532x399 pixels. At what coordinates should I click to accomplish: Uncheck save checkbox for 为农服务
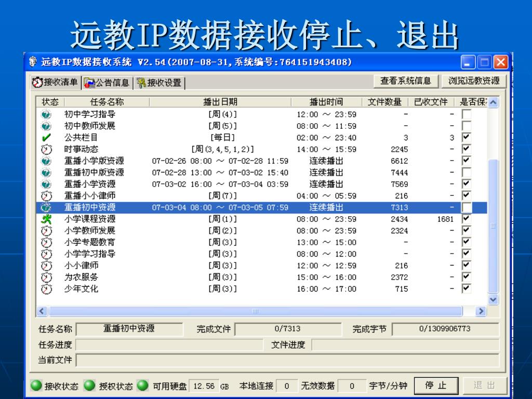tap(467, 277)
